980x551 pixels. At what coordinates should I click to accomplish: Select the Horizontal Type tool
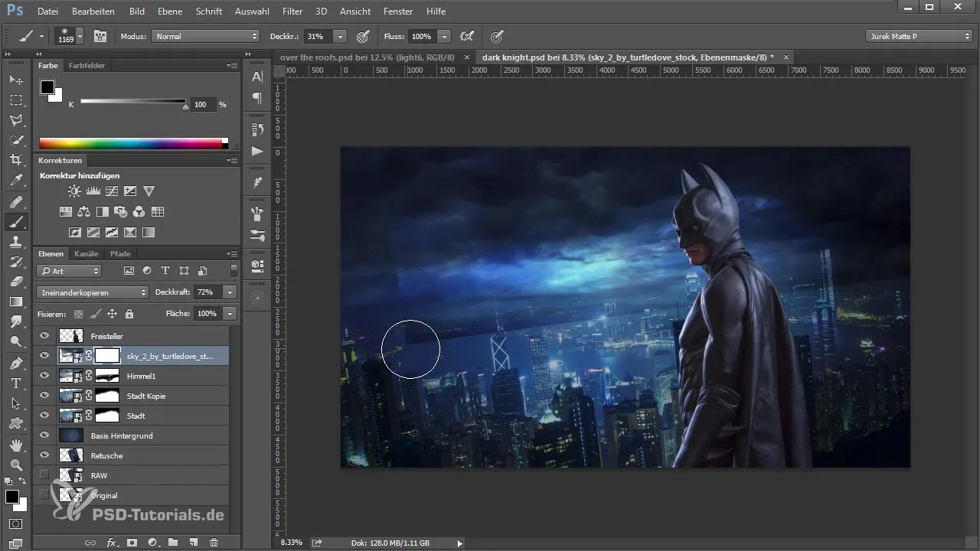click(15, 383)
